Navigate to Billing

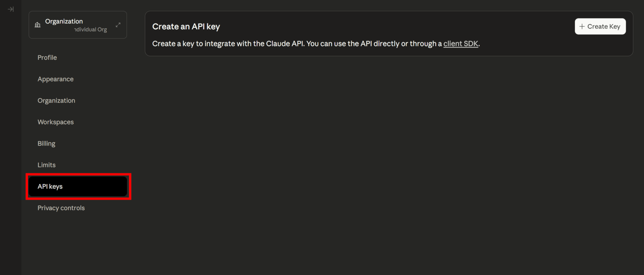click(x=46, y=143)
